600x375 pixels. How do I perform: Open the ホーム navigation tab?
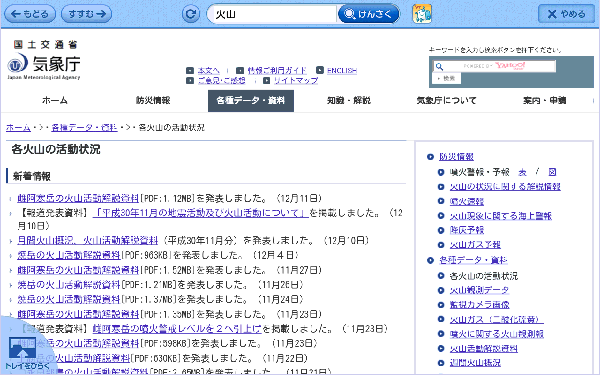55,101
